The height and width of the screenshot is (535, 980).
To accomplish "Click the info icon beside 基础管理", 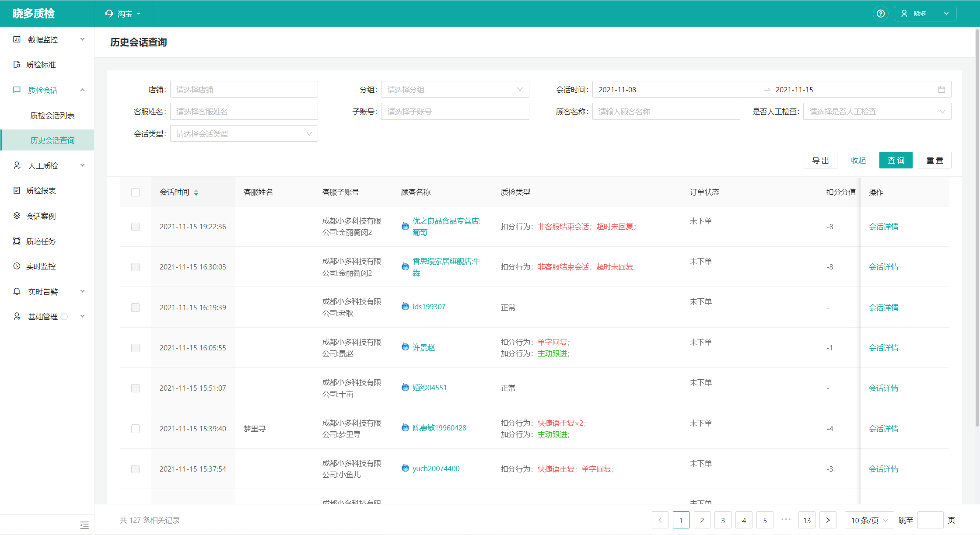I will (64, 317).
